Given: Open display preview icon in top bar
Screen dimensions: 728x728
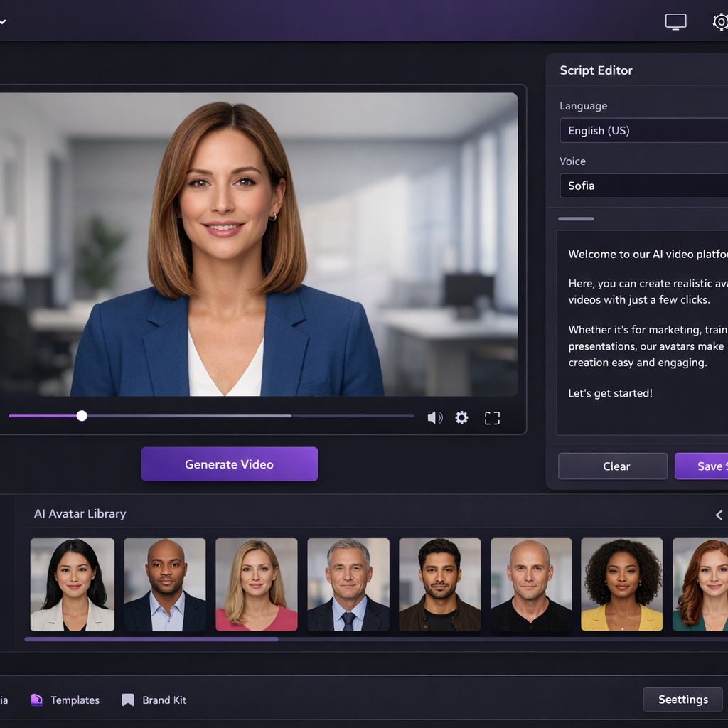Looking at the screenshot, I should click(x=675, y=21).
